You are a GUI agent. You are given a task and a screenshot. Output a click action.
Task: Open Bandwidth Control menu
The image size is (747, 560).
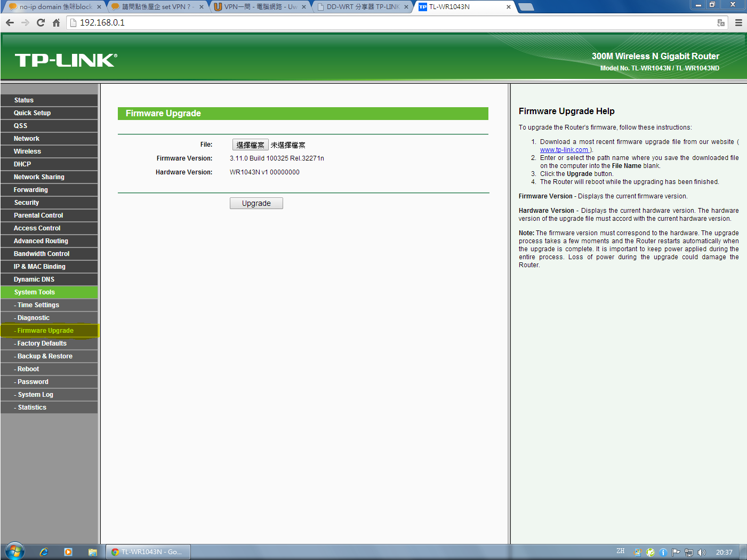(x=49, y=254)
